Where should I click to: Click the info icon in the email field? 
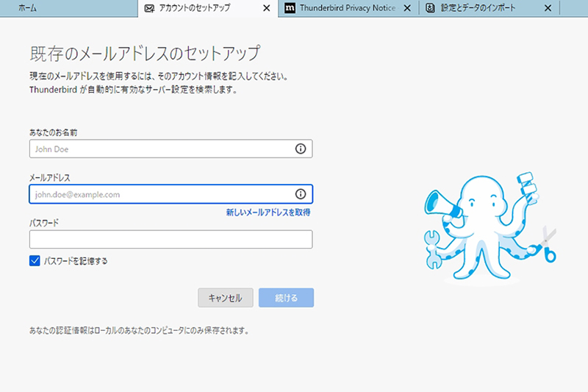(300, 194)
